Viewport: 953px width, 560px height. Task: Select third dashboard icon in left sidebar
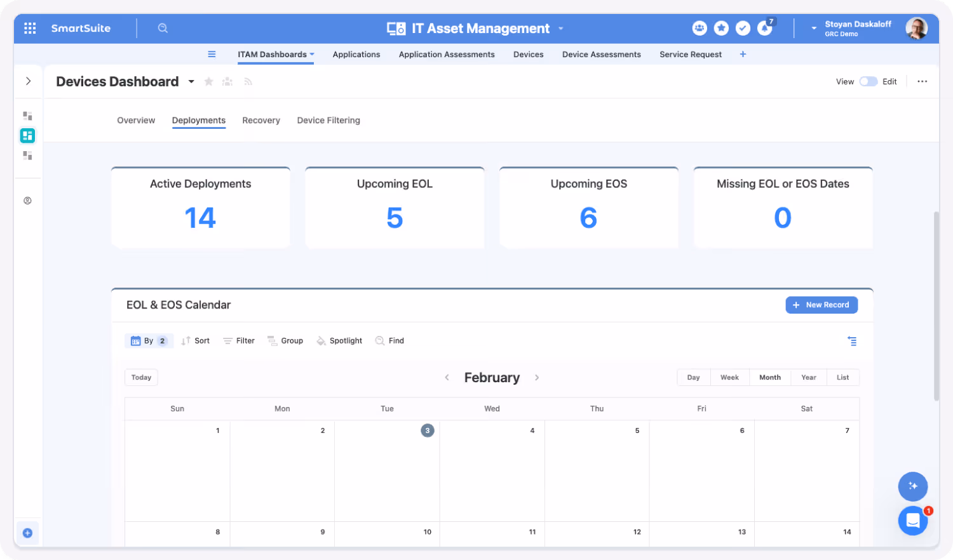pyautogui.click(x=27, y=155)
